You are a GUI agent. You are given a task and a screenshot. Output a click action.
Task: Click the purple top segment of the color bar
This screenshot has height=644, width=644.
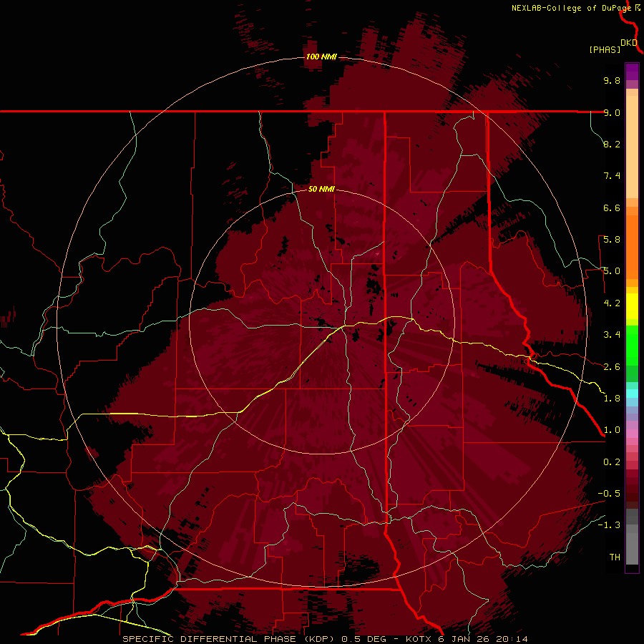[632, 72]
